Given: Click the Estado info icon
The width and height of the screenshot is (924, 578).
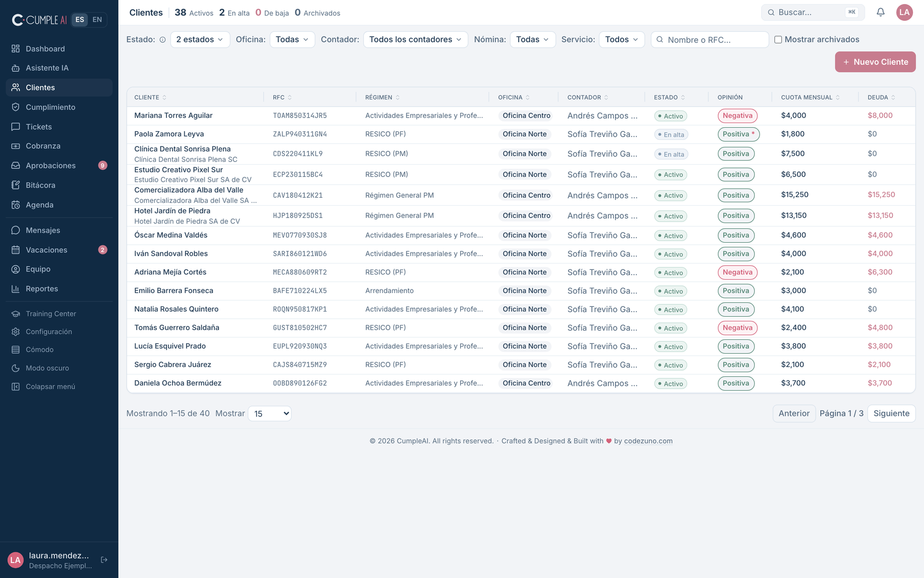Looking at the screenshot, I should (x=162, y=40).
